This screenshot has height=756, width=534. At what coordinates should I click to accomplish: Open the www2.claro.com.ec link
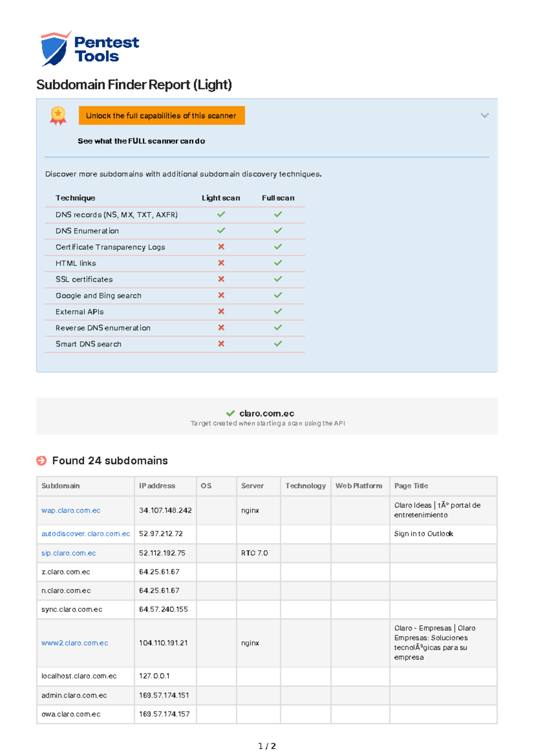coord(75,643)
